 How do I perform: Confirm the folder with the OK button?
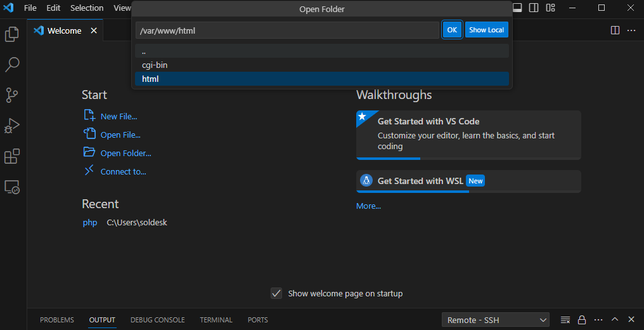452,30
